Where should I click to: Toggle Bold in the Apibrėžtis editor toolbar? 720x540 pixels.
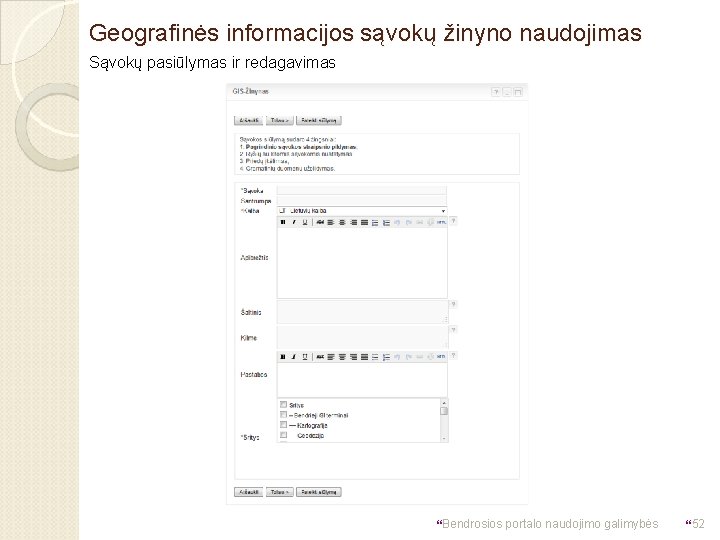pos(283,222)
